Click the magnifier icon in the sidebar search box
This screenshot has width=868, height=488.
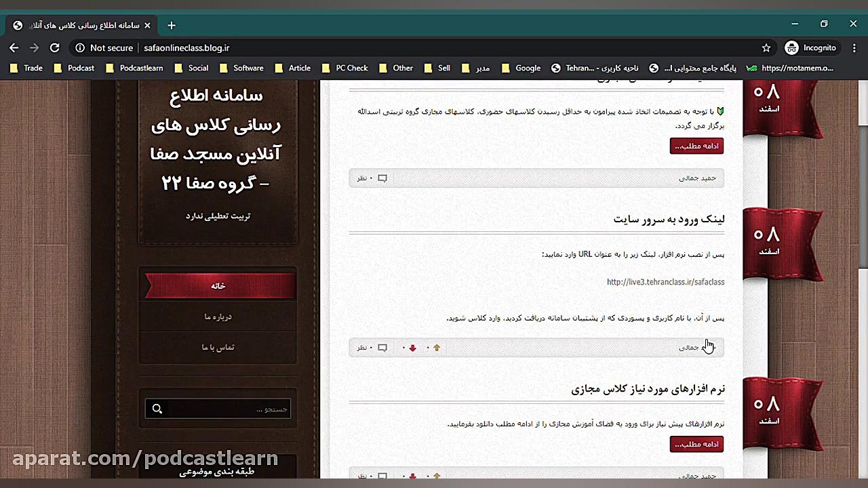click(x=157, y=408)
